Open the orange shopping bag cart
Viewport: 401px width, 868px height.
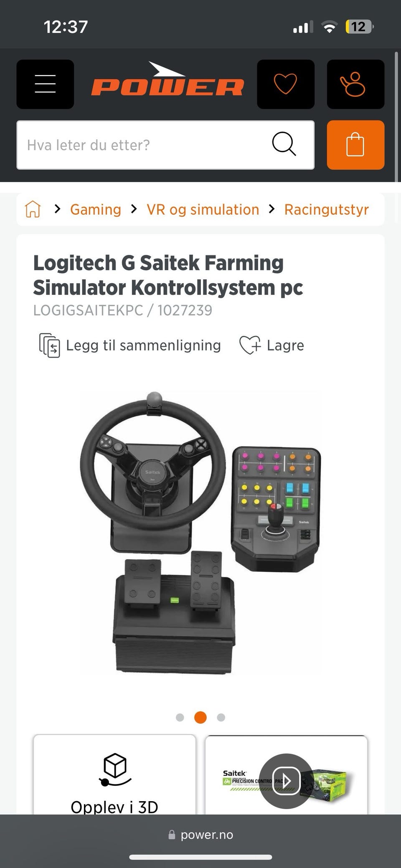355,145
